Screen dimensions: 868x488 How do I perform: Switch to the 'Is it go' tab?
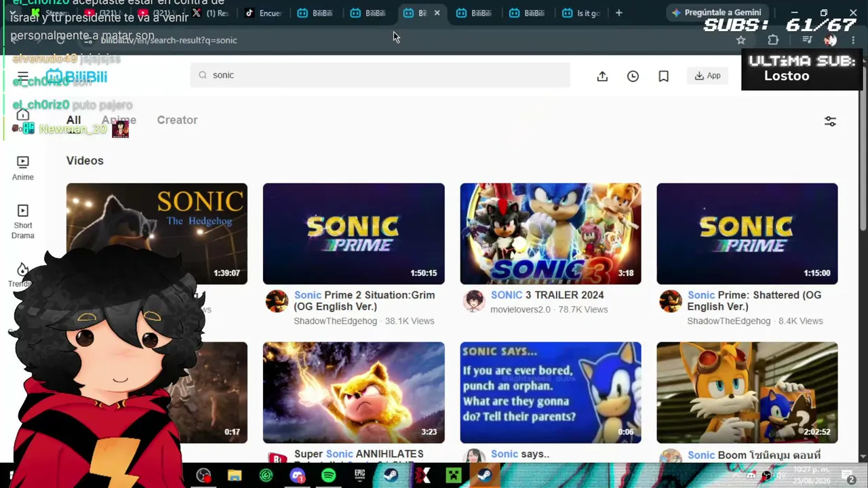click(582, 13)
